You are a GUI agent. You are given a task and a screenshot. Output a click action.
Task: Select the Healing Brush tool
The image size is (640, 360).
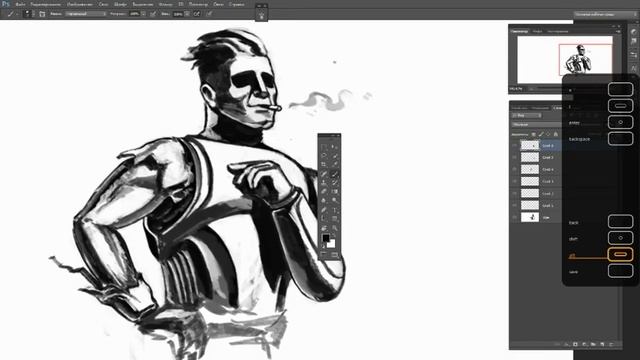click(x=323, y=173)
